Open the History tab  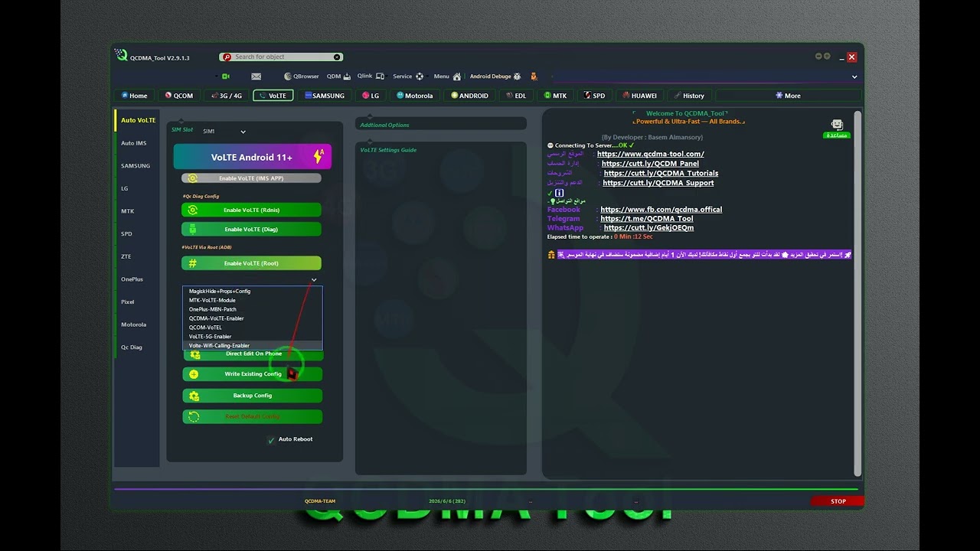(689, 96)
